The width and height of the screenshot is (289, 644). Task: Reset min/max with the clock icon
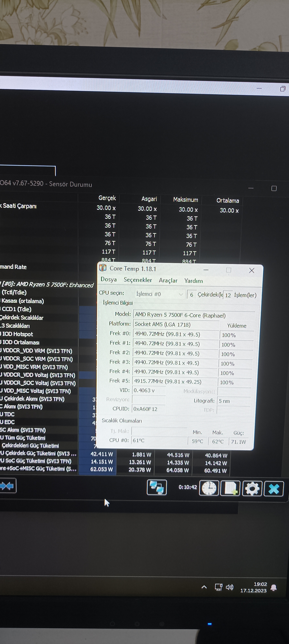209,488
